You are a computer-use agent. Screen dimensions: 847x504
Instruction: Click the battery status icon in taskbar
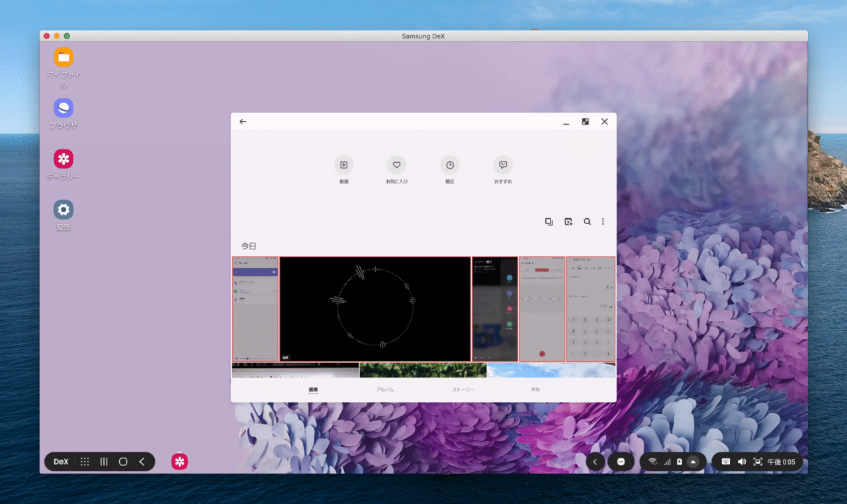click(679, 462)
